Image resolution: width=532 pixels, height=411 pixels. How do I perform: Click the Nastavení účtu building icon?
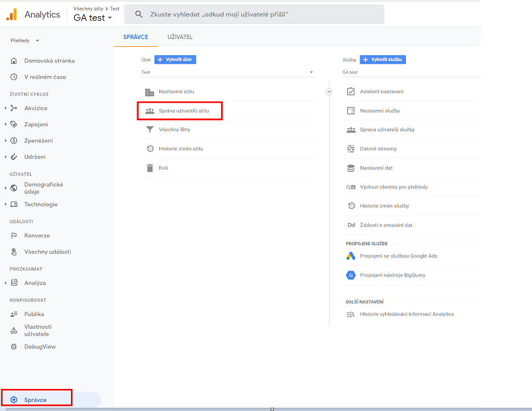tap(150, 92)
